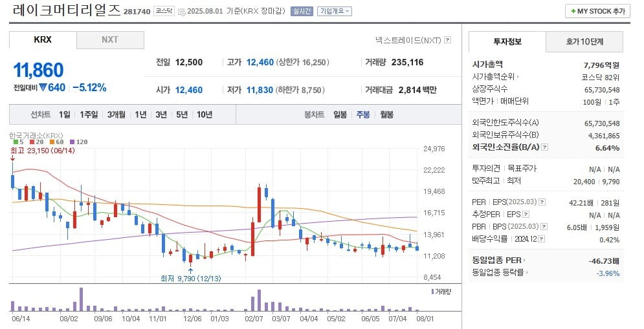Click the MY STOCK 추가 button
The image size is (644, 329).
pyautogui.click(x=597, y=12)
